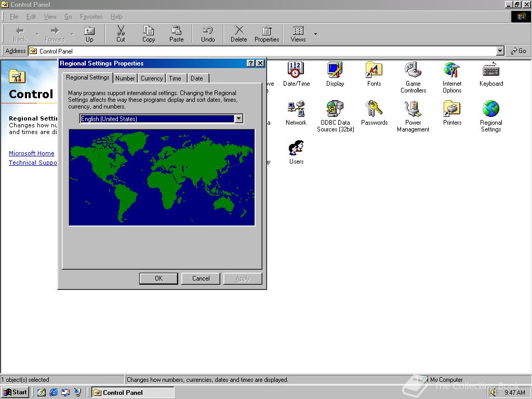Image resolution: width=532 pixels, height=399 pixels.
Task: Switch to the Date tab
Action: click(x=197, y=78)
